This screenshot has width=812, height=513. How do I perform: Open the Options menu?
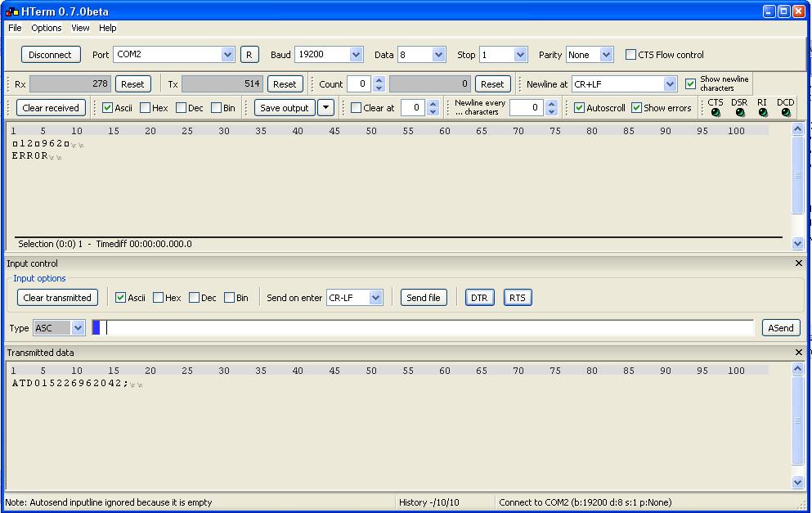pyautogui.click(x=46, y=28)
